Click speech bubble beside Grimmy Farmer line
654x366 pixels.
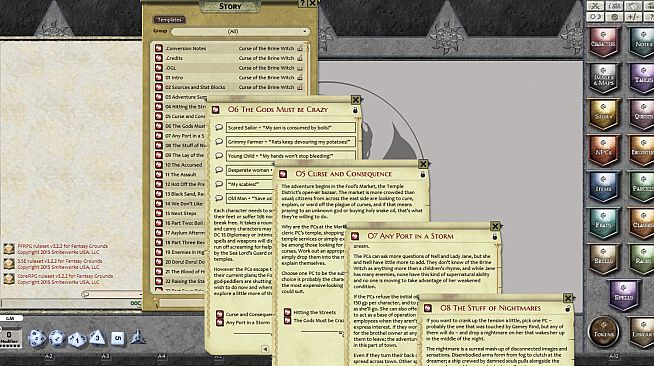(219, 142)
